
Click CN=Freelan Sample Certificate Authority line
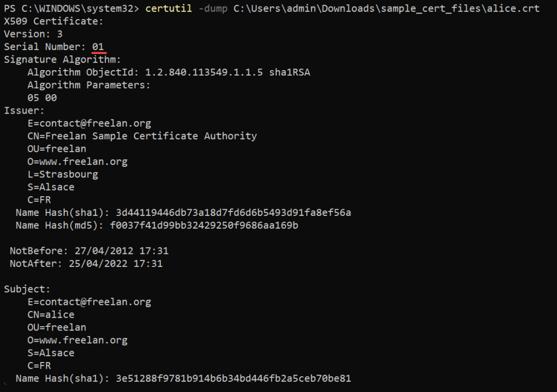point(142,136)
